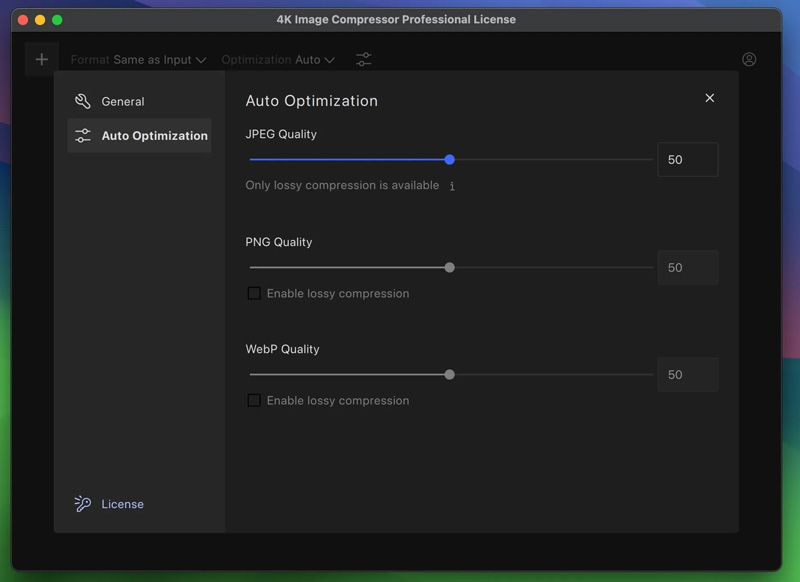Select the WebP quality number field
800x582 pixels.
pos(687,374)
